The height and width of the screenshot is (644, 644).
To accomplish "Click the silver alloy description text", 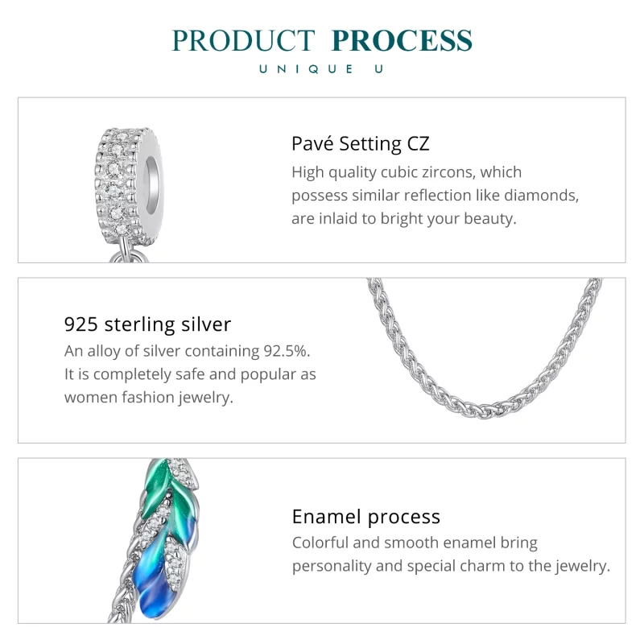I will [190, 374].
